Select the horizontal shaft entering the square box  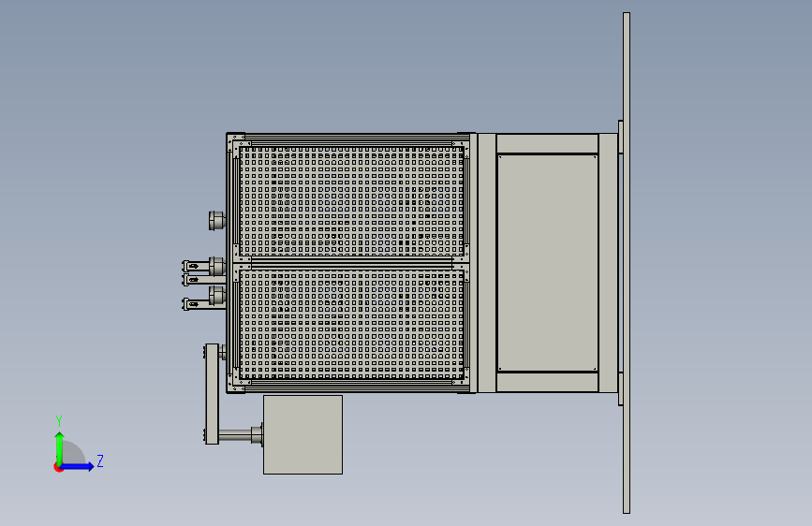pos(236,435)
